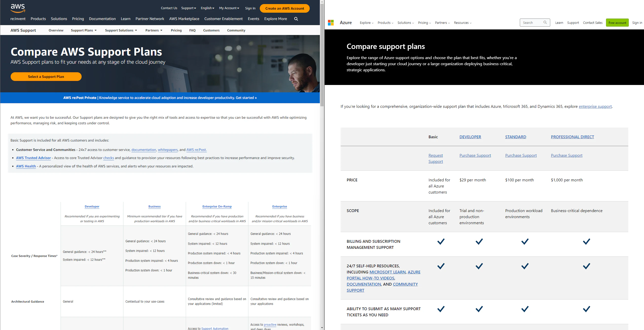Click the Enterprise On-Ramp plan heading link
The width and height of the screenshot is (644, 330).
pyautogui.click(x=217, y=206)
